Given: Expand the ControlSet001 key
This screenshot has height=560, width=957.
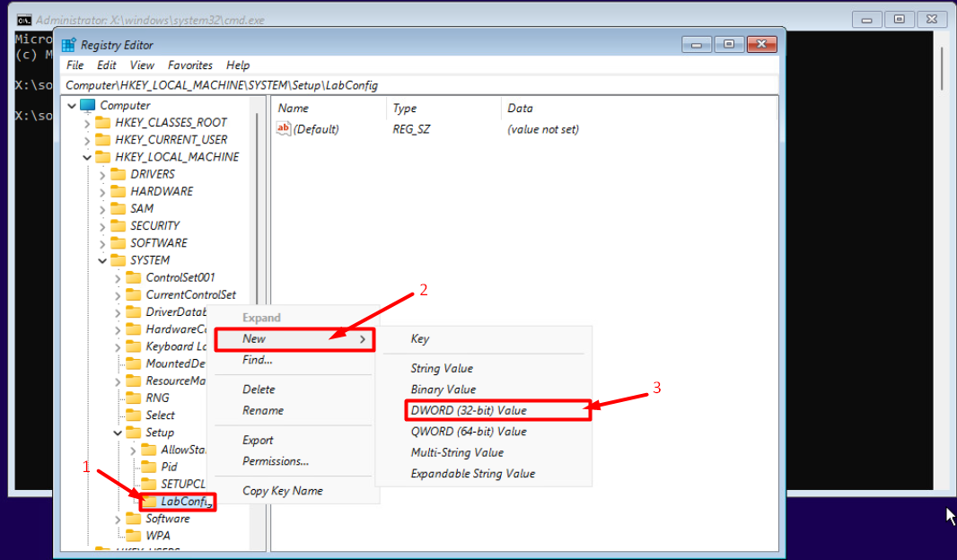Looking at the screenshot, I should [118, 277].
